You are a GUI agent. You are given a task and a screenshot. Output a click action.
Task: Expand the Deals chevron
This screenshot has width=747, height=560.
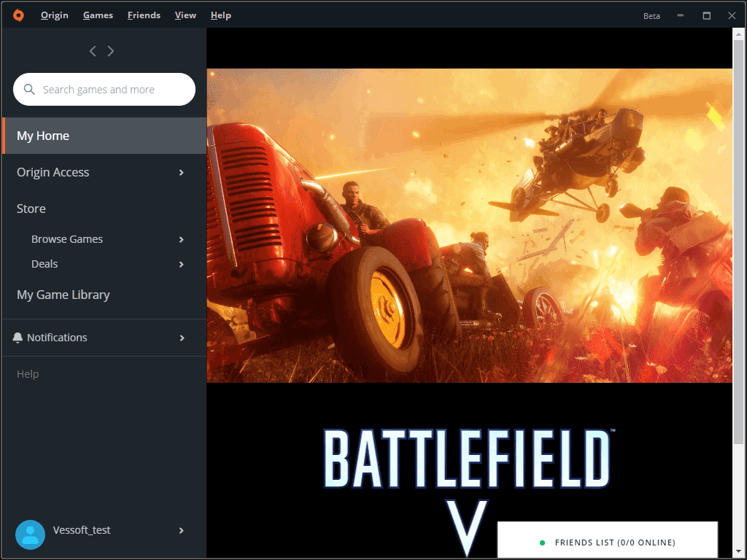[x=182, y=264]
